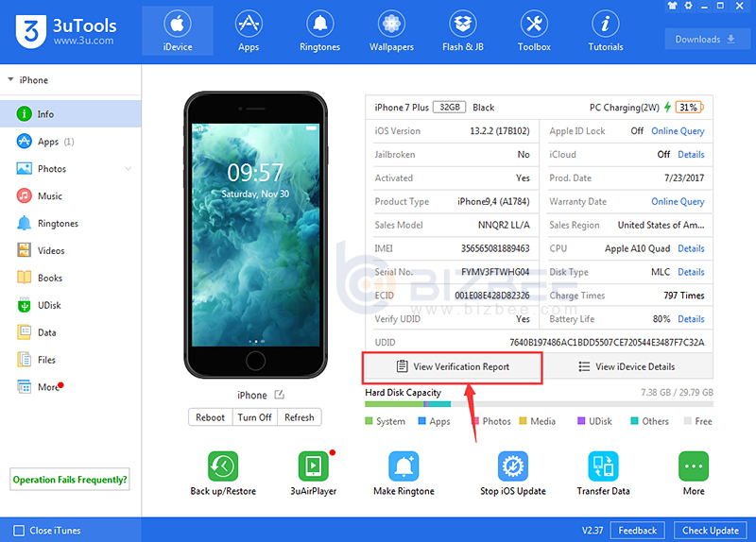Open the Apps tab in top bar
The height and width of the screenshot is (542, 756).
(249, 31)
